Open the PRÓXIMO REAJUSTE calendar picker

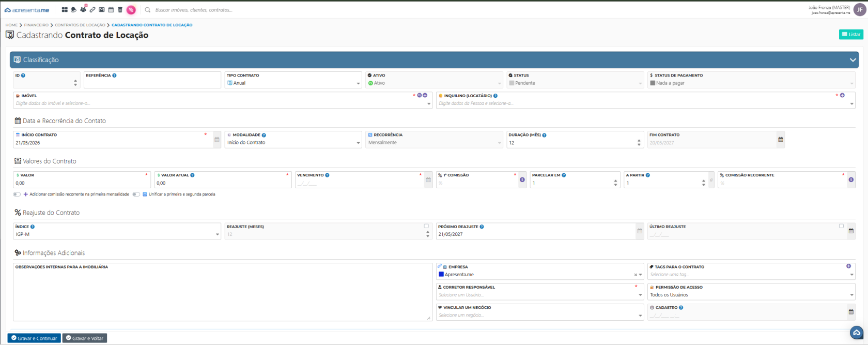pos(640,231)
